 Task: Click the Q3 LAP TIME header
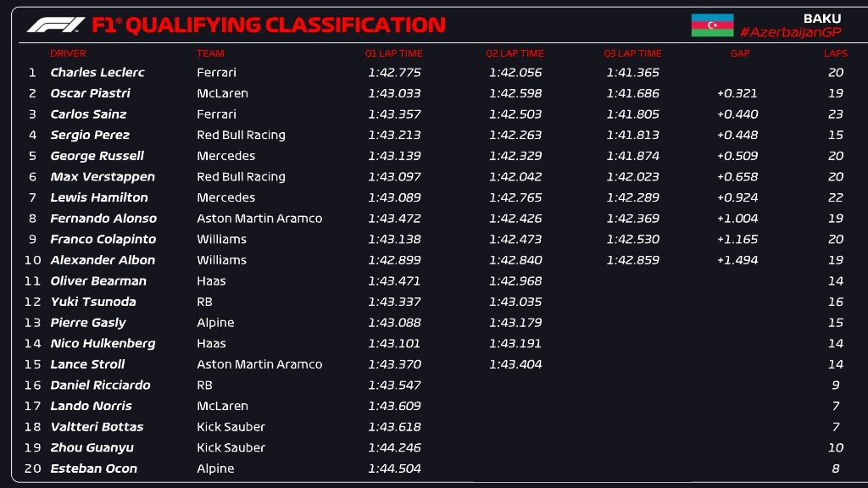click(632, 53)
